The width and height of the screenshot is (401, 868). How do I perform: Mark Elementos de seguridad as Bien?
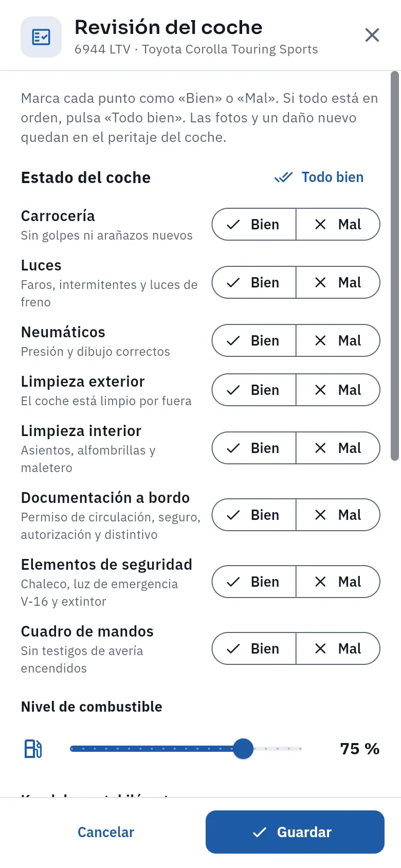[254, 582]
